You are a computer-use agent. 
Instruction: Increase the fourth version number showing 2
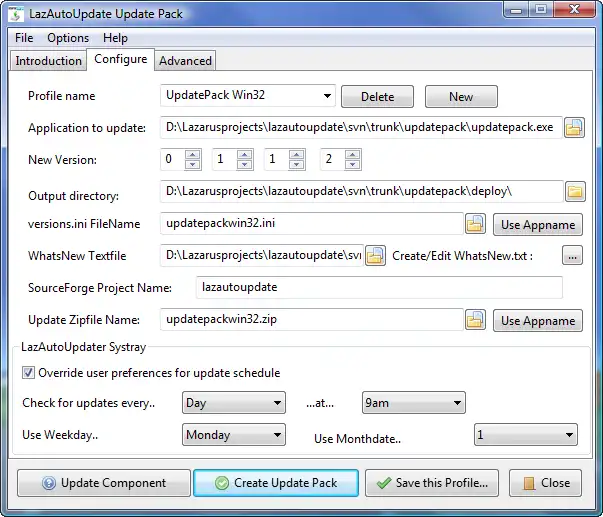pyautogui.click(x=353, y=155)
